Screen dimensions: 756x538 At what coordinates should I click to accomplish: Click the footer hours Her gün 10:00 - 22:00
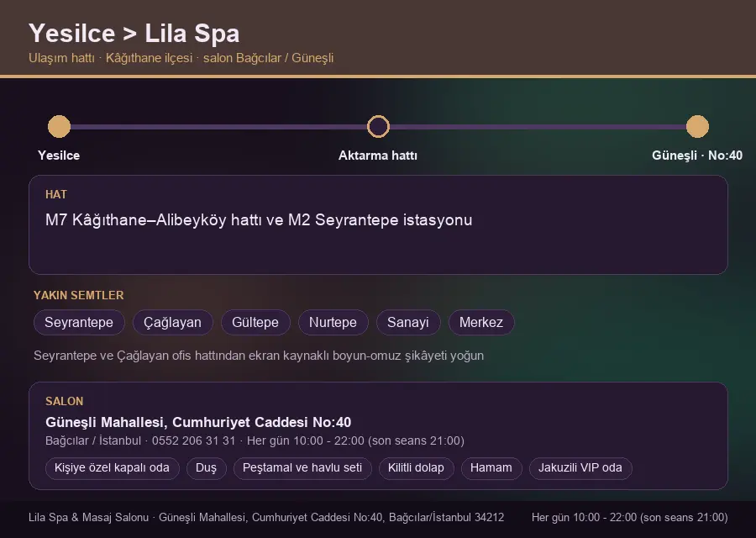tap(630, 518)
